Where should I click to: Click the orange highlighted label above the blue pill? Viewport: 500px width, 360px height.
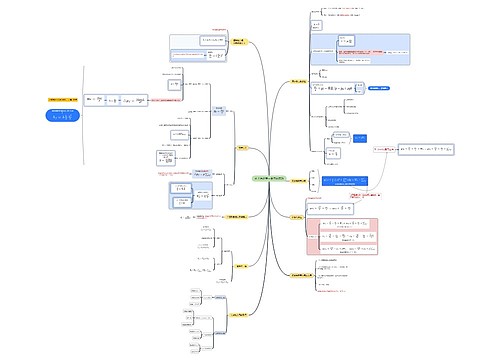pyautogui.click(x=63, y=99)
